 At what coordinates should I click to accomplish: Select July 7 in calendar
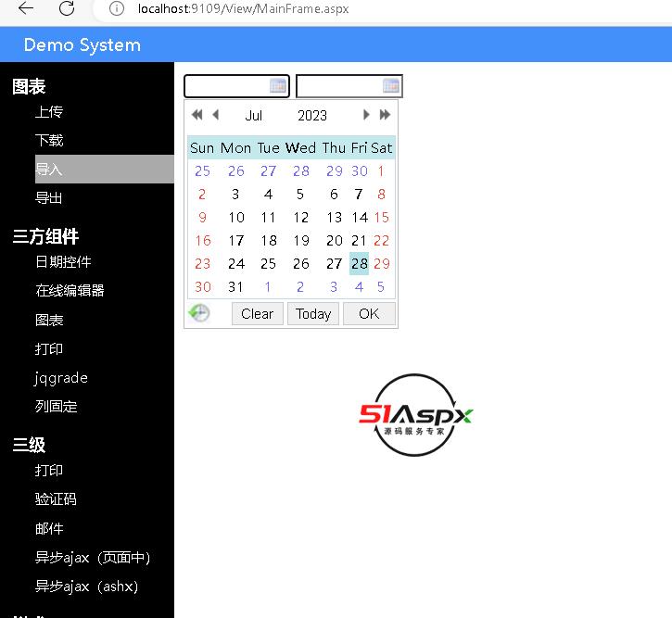(359, 194)
